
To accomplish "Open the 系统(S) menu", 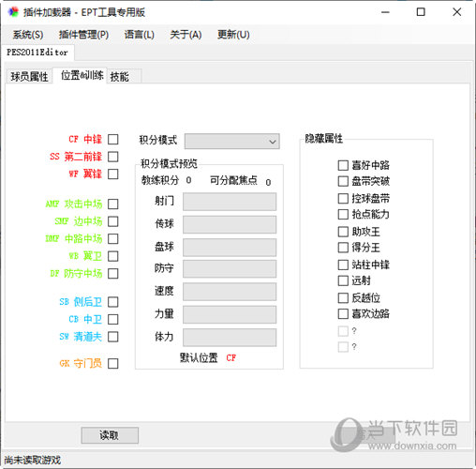I will click(x=28, y=35).
